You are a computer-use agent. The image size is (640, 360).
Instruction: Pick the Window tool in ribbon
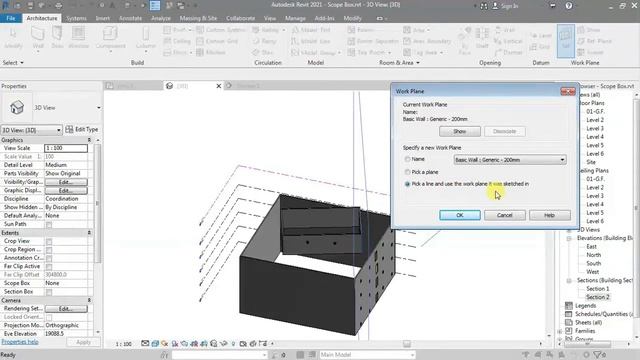click(78, 38)
